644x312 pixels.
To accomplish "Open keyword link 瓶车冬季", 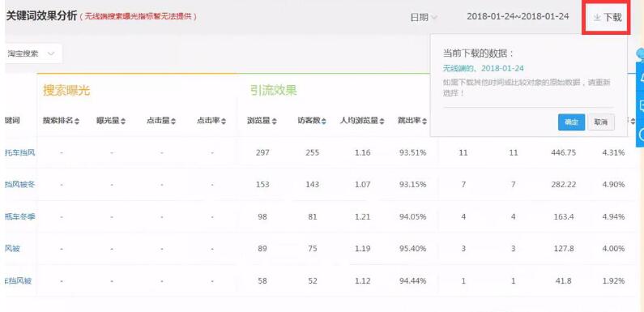I will (19, 216).
